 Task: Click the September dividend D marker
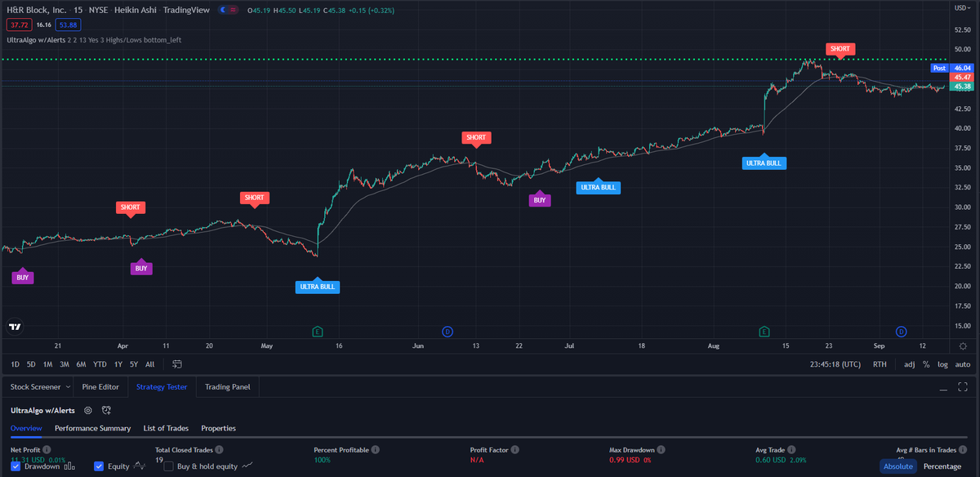(901, 331)
